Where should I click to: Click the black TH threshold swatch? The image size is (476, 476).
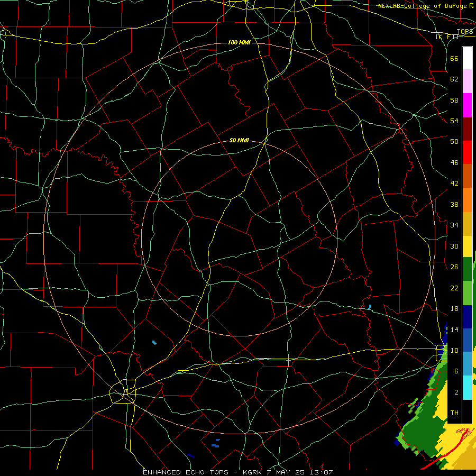click(x=467, y=411)
